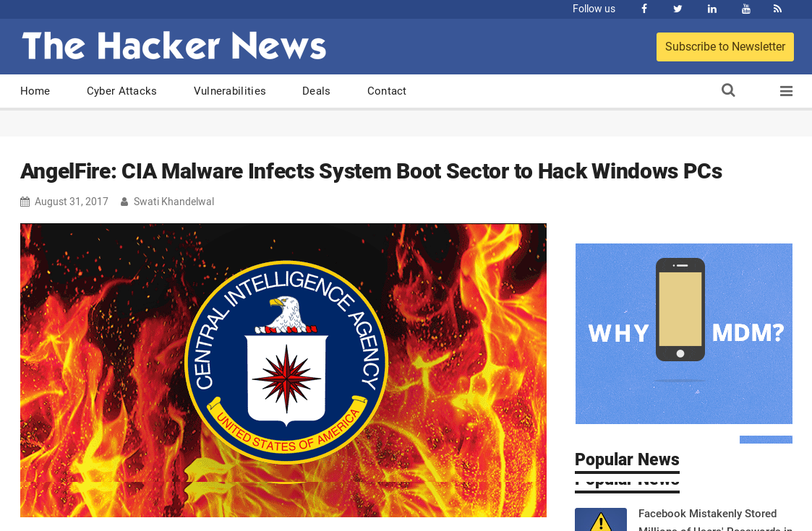This screenshot has width=812, height=531.
Task: Open the LinkedIn follow icon
Action: [712, 9]
